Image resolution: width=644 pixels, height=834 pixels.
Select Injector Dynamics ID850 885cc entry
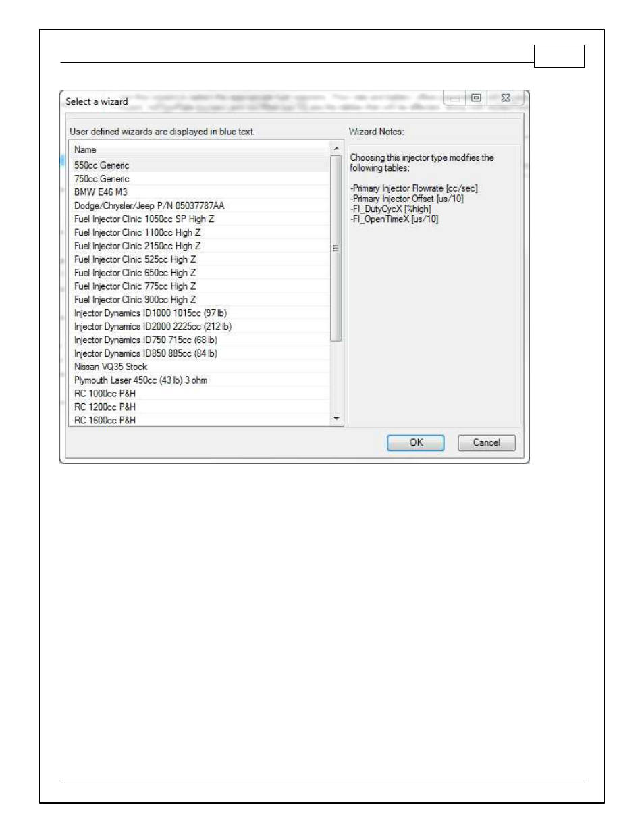coord(199,354)
